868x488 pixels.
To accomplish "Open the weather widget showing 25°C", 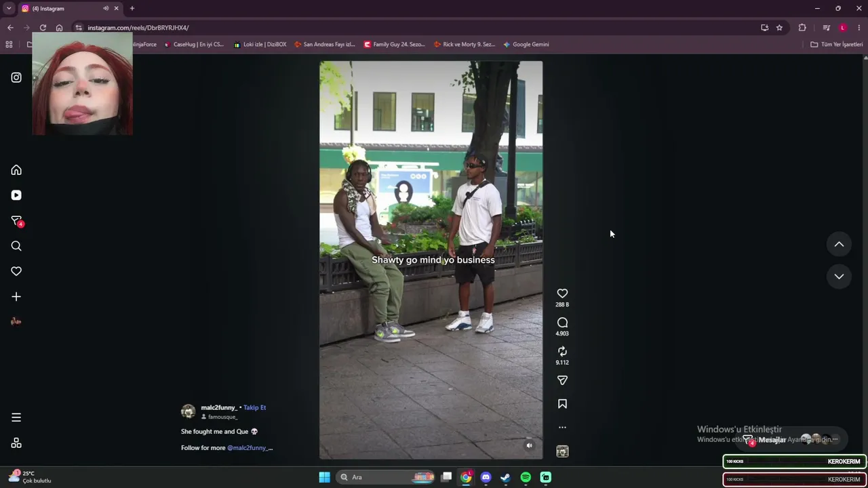I will click(30, 476).
